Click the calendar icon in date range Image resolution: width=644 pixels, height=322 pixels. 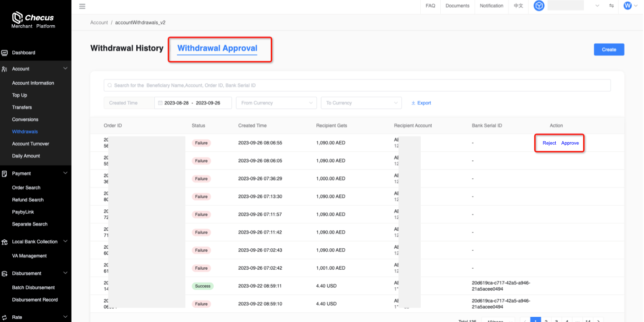[x=160, y=103]
